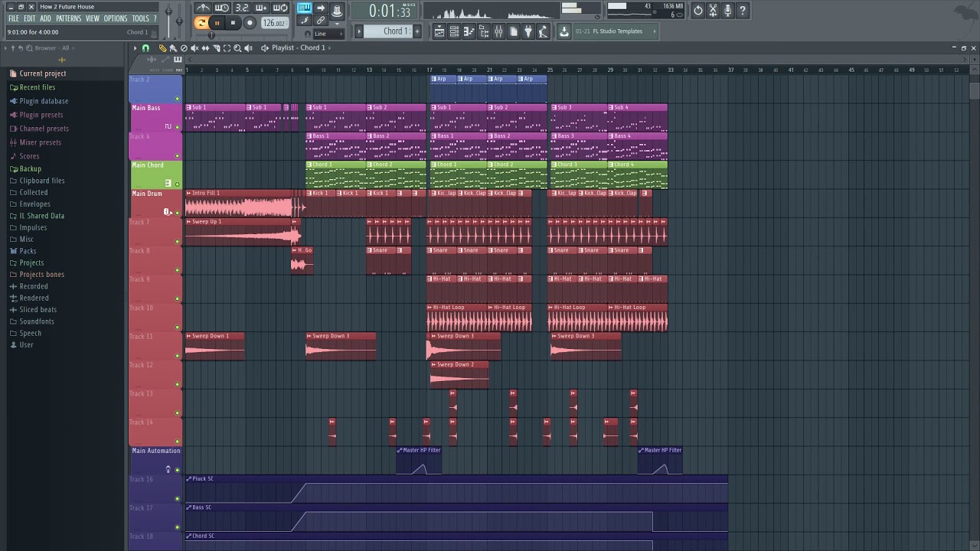Image resolution: width=980 pixels, height=551 pixels.
Task: Open the Channel rack view icon
Action: [x=454, y=31]
